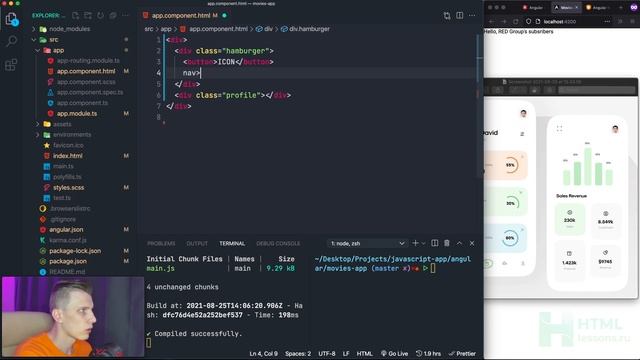Viewport: 640px width, 360px height.
Task: Go forward in the browser window
Action: (x=504, y=22)
